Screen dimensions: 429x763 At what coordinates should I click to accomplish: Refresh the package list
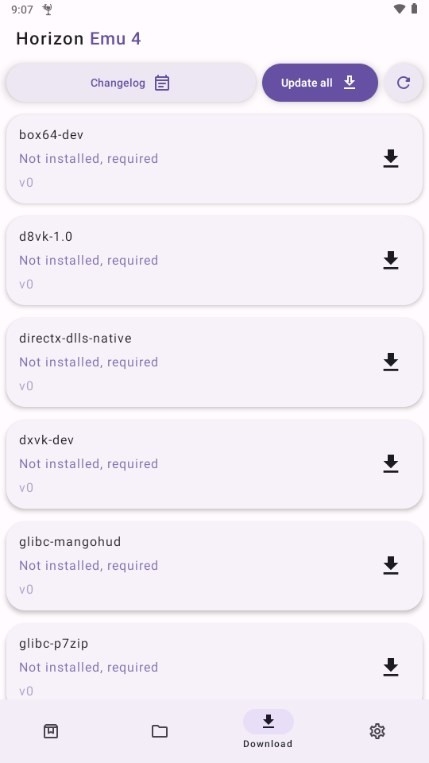(x=403, y=83)
